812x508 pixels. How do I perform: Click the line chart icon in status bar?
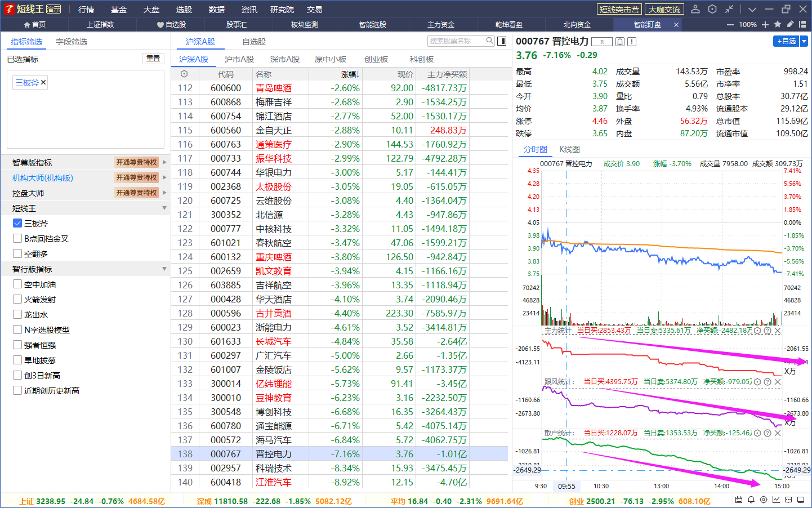776,500
